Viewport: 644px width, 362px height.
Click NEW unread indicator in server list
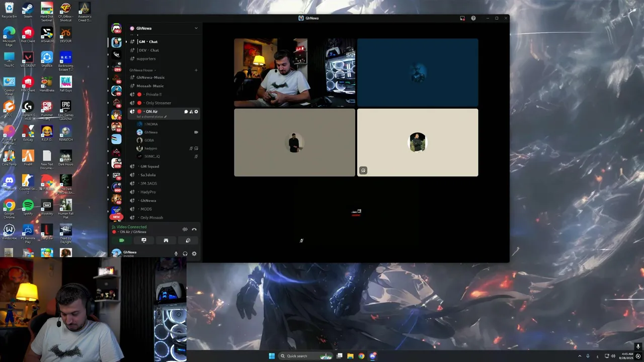click(x=116, y=217)
